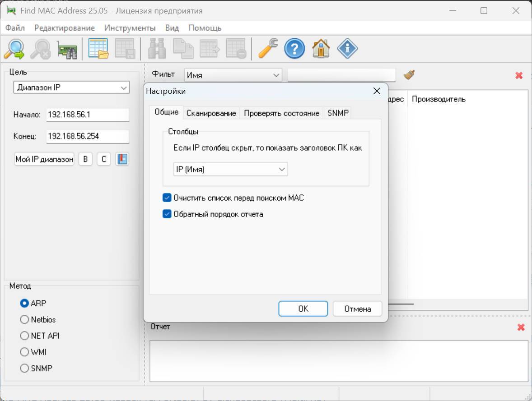Confirm settings with the OK button
Screen dimensions: 532x401
pos(303,309)
